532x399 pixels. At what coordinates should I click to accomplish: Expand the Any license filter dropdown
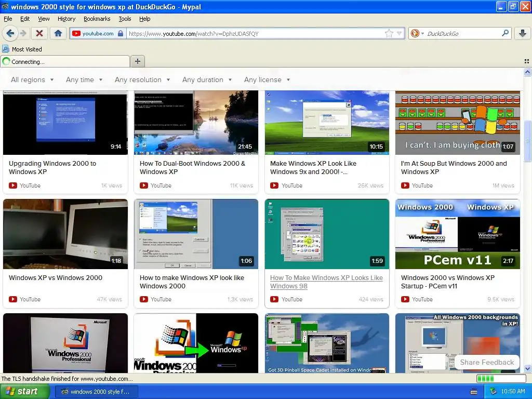point(267,79)
